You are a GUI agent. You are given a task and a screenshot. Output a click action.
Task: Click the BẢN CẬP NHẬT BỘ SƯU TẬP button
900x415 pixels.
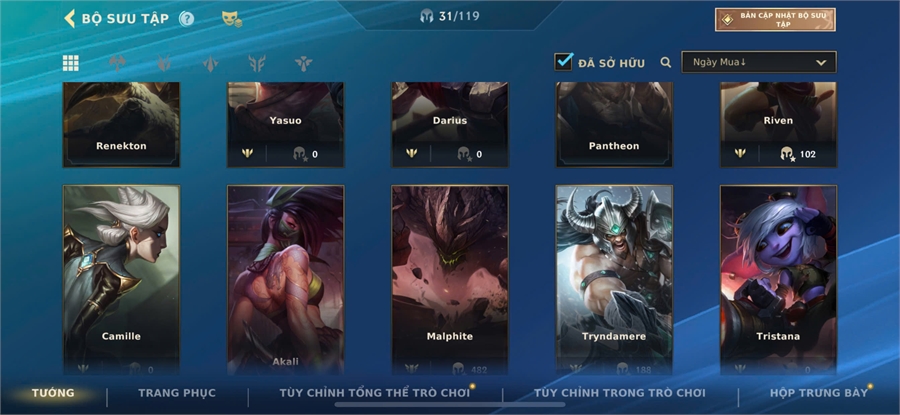click(775, 20)
